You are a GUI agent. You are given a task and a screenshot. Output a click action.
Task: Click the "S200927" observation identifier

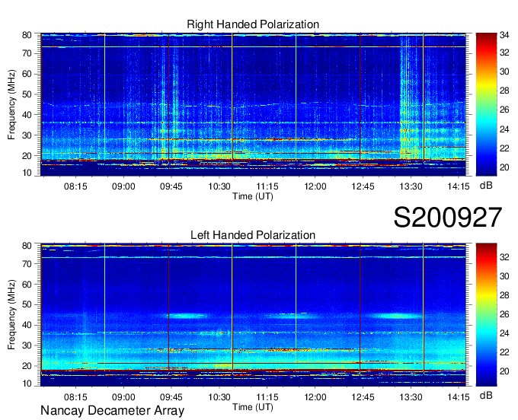(x=448, y=218)
